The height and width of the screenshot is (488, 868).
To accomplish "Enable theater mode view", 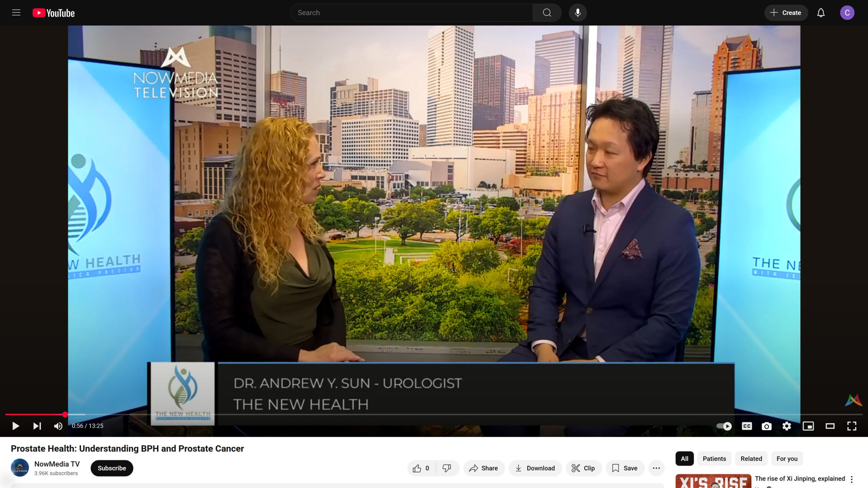I will (830, 426).
